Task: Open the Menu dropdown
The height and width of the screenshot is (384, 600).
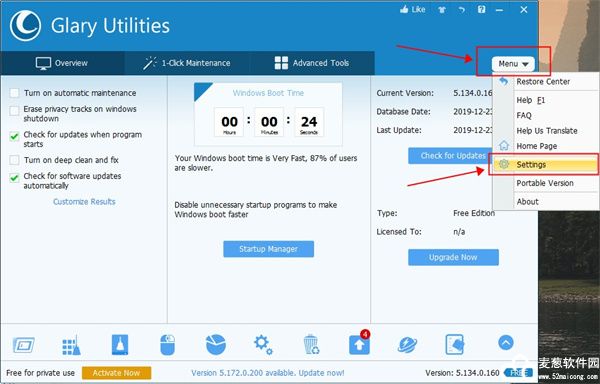Action: 513,64
